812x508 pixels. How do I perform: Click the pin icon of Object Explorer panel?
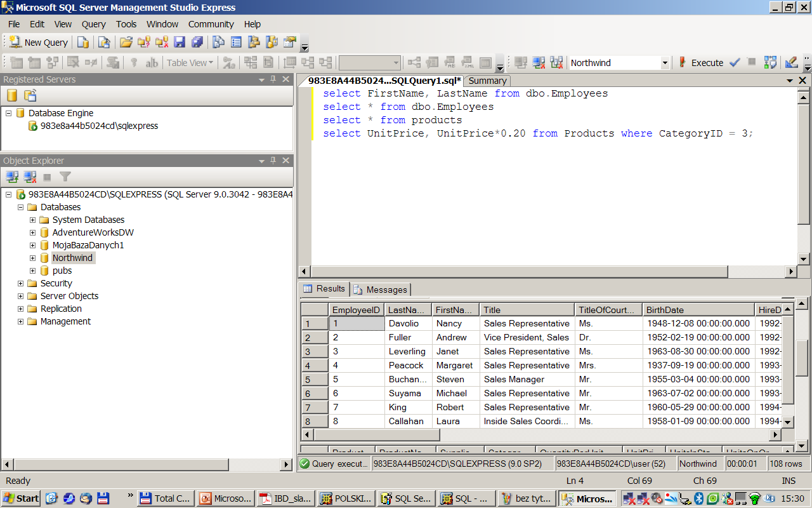pos(273,161)
